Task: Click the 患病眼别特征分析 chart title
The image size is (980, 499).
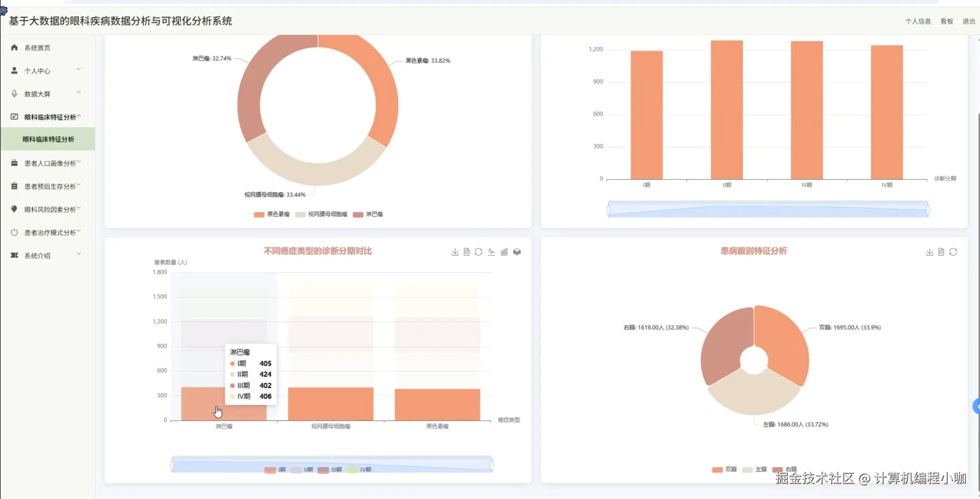Action: pos(754,251)
